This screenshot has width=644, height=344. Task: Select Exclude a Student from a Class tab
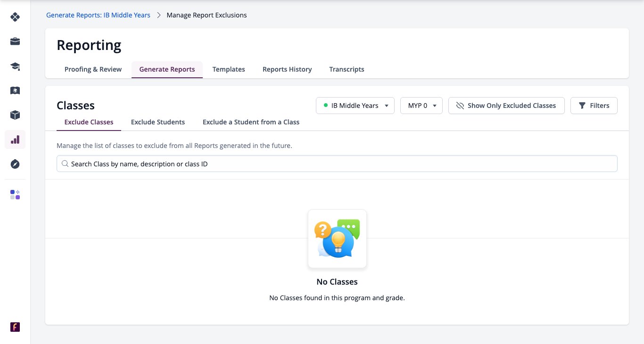point(251,122)
